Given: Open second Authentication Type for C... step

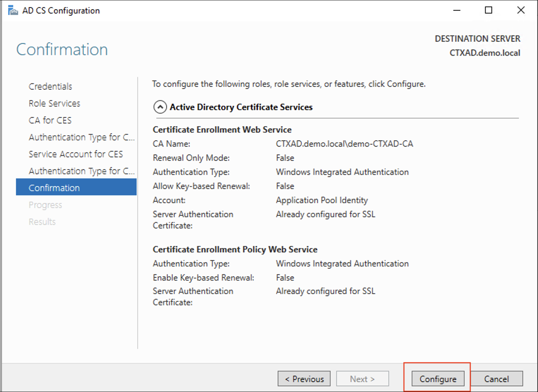Looking at the screenshot, I should pos(81,171).
